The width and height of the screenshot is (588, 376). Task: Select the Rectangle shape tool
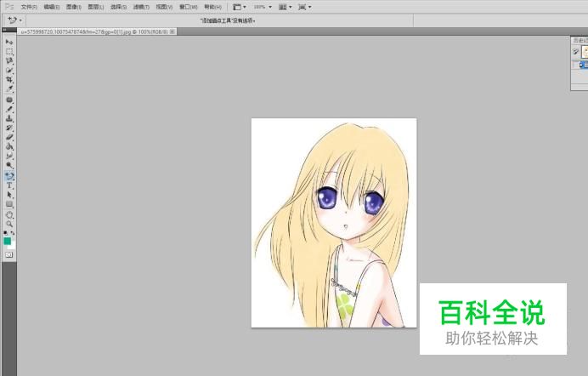(x=9, y=204)
